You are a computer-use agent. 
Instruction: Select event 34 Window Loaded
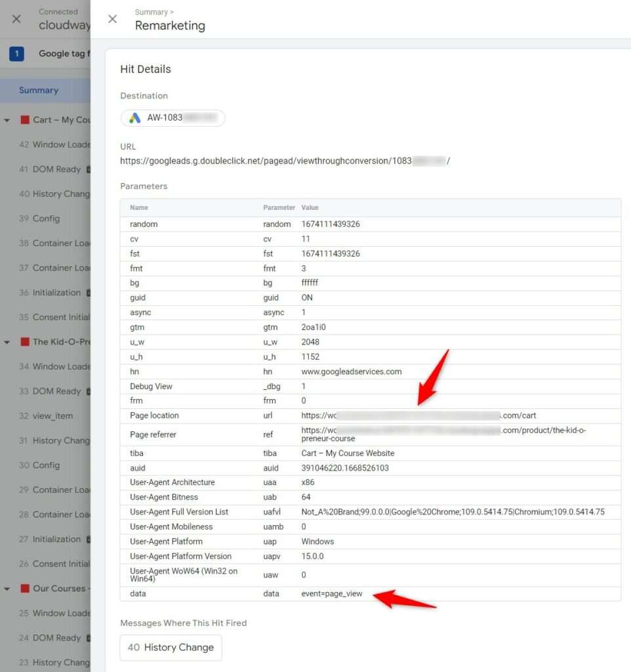coord(54,367)
